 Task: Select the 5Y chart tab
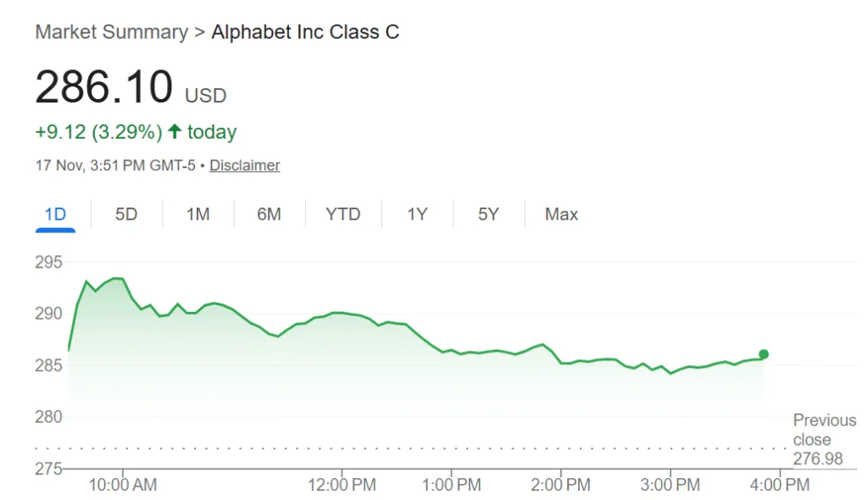click(488, 214)
